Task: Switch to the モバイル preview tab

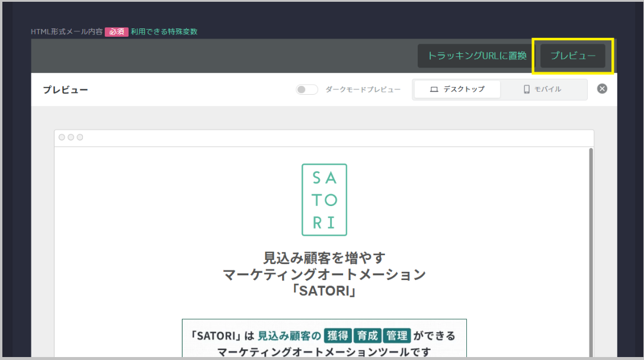Action: click(543, 89)
